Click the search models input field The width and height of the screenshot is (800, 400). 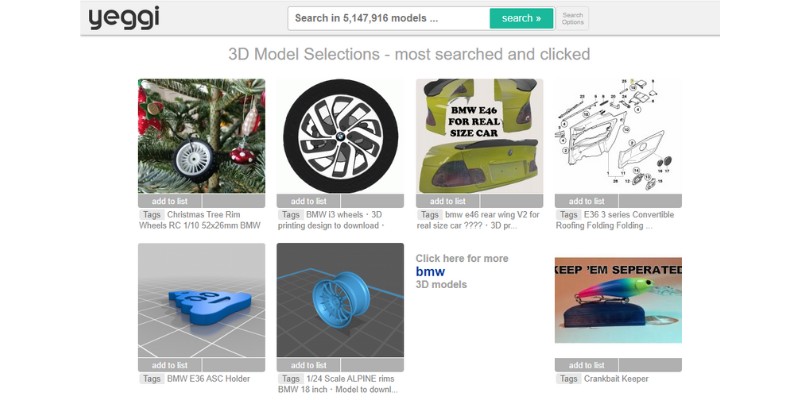click(389, 18)
